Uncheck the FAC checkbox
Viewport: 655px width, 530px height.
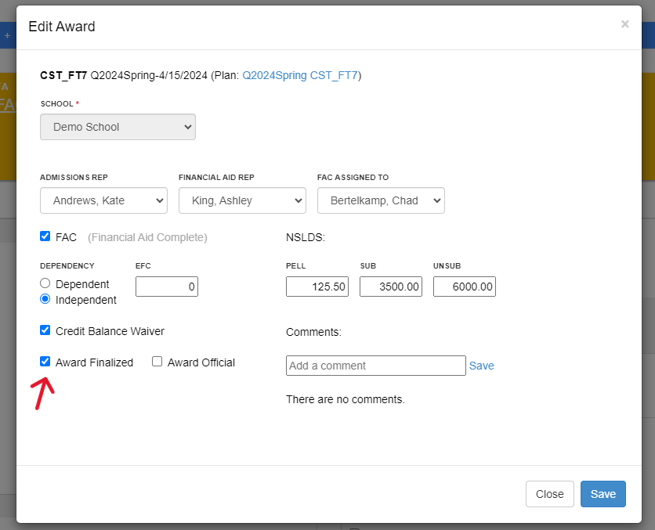(x=45, y=237)
